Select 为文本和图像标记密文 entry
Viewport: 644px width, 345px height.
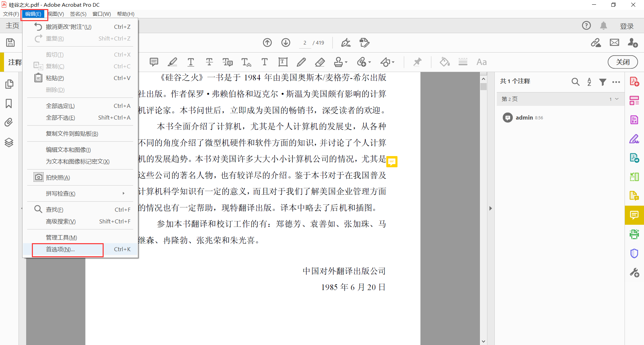coord(80,161)
